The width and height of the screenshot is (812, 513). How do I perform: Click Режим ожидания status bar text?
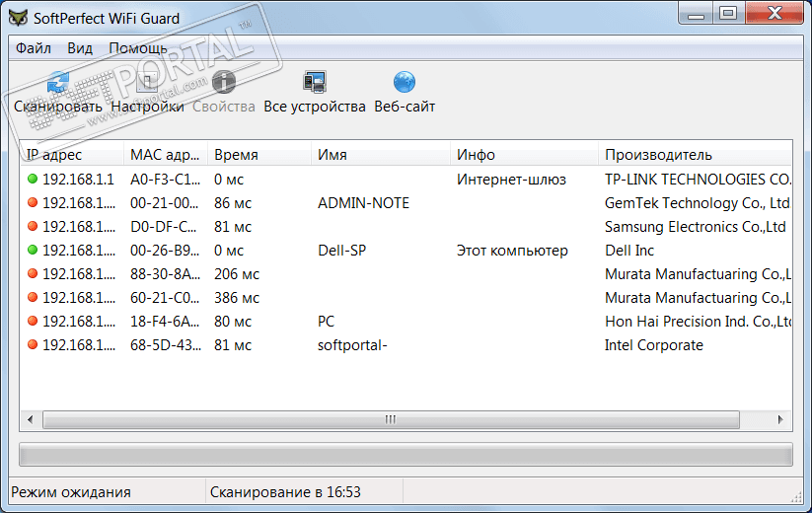pyautogui.click(x=71, y=491)
